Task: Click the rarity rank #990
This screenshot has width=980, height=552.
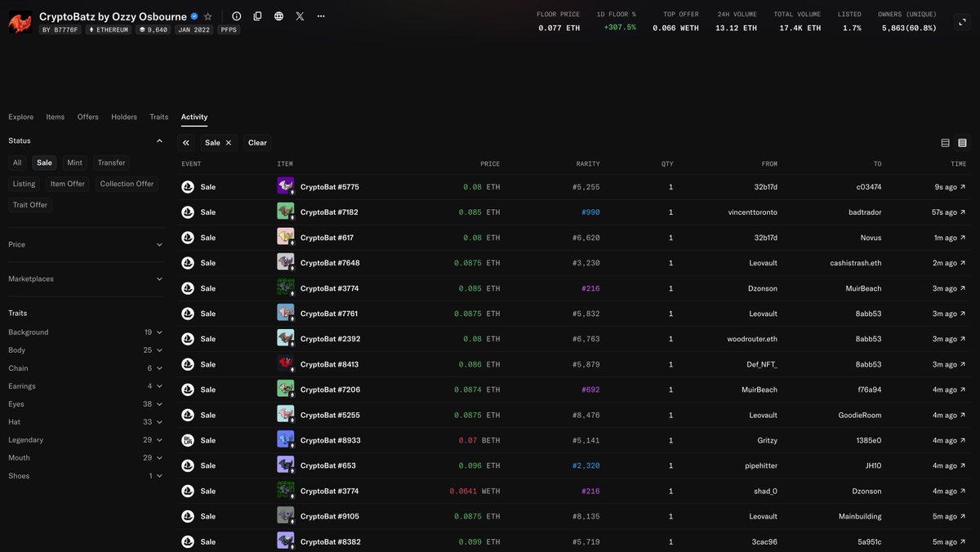Action: [x=590, y=212]
